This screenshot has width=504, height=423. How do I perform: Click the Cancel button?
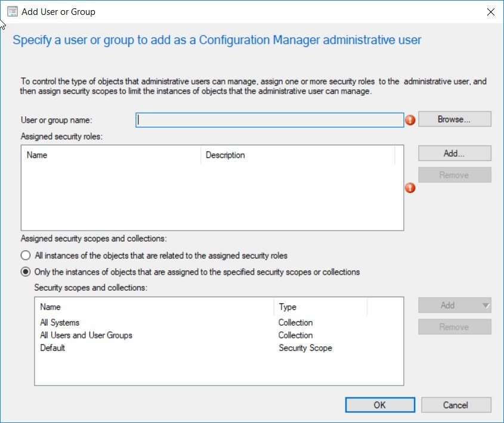(456, 405)
